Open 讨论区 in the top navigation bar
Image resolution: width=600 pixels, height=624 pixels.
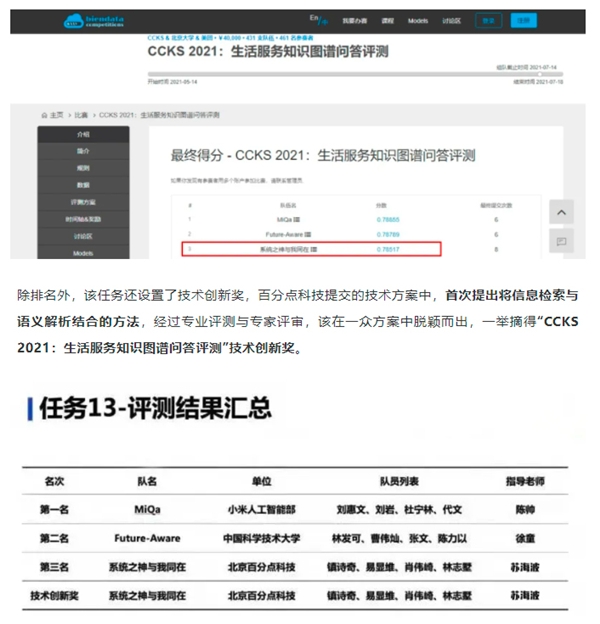tap(452, 21)
